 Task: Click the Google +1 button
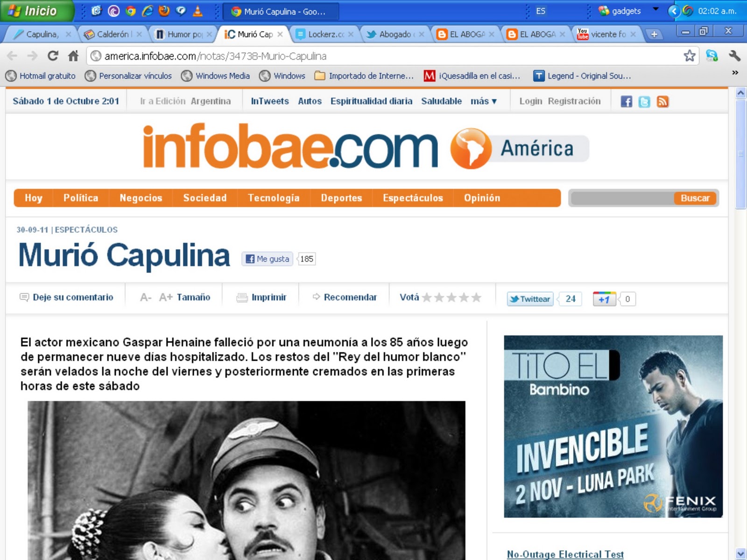click(x=604, y=299)
